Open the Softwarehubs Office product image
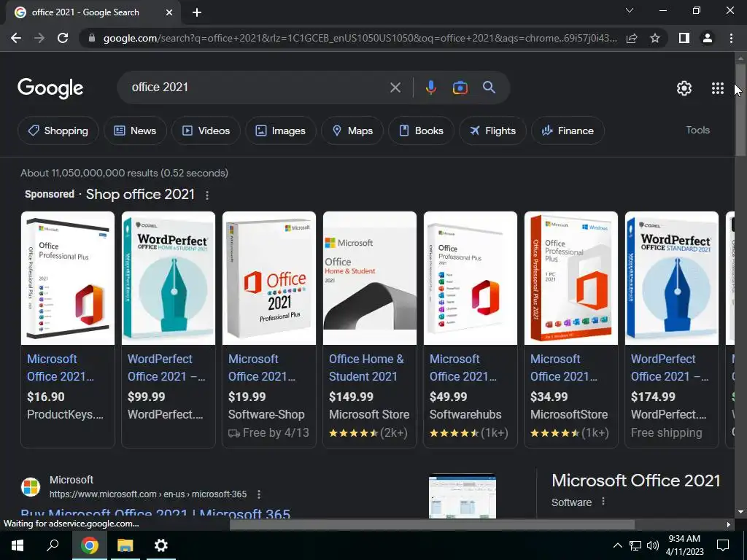747x560 pixels. pyautogui.click(x=471, y=278)
